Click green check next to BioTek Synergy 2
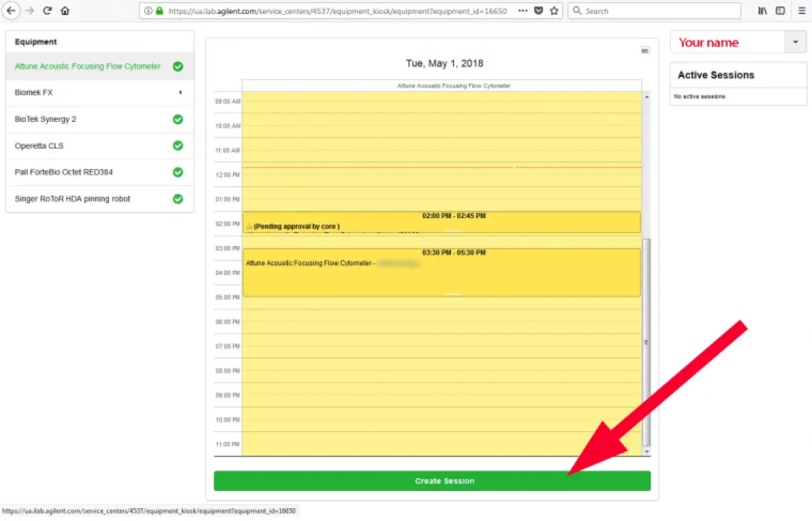This screenshot has width=812, height=521. coord(178,119)
